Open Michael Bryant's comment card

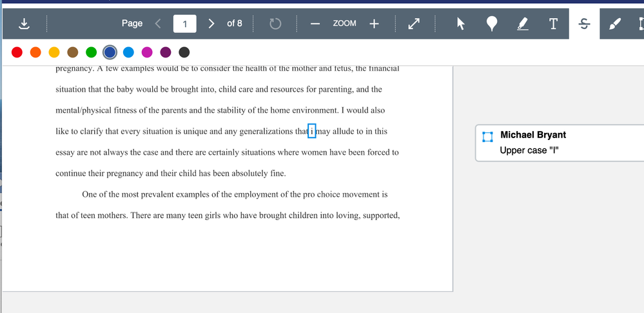(560, 143)
